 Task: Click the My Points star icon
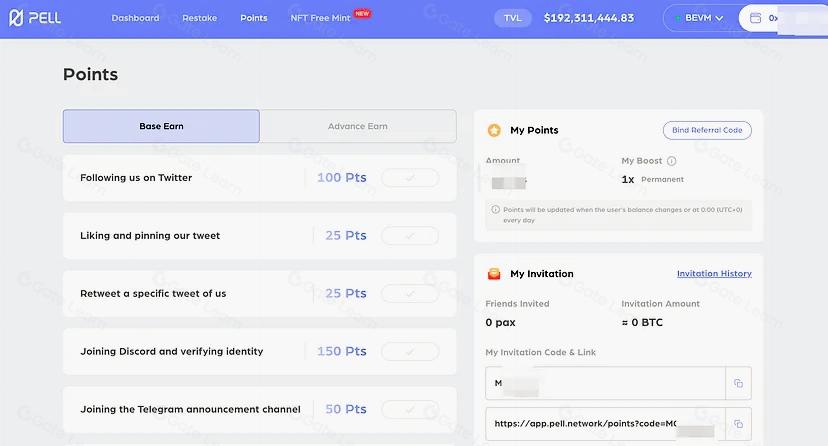click(494, 130)
